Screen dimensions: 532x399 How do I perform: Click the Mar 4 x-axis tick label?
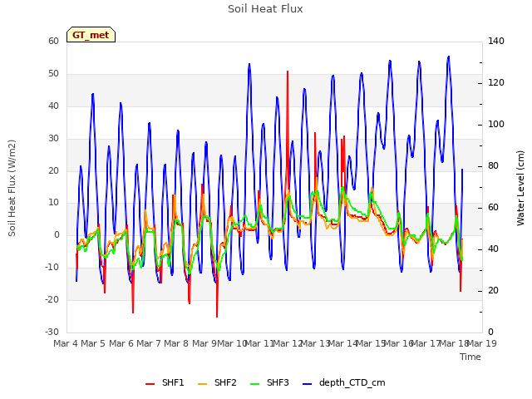pos(66,343)
